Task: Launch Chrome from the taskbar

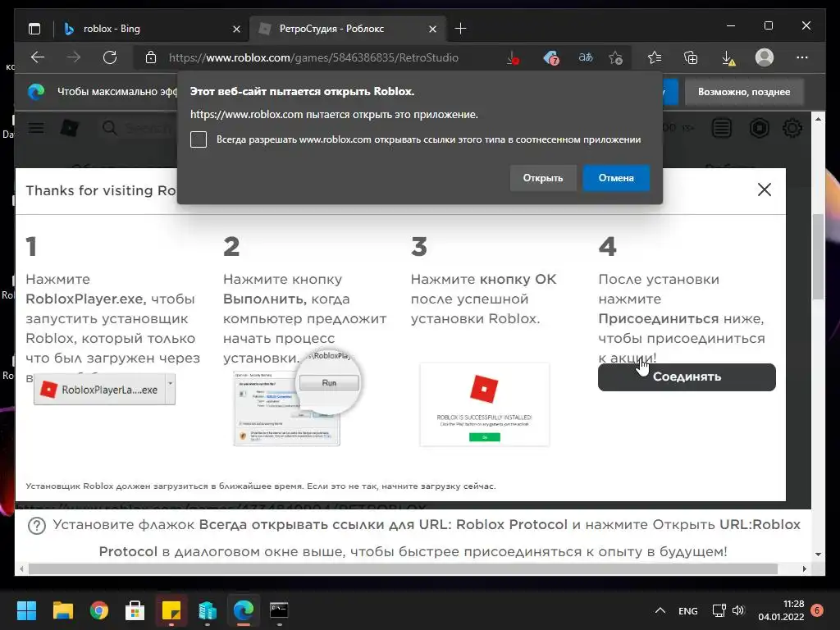Action: click(x=99, y=610)
